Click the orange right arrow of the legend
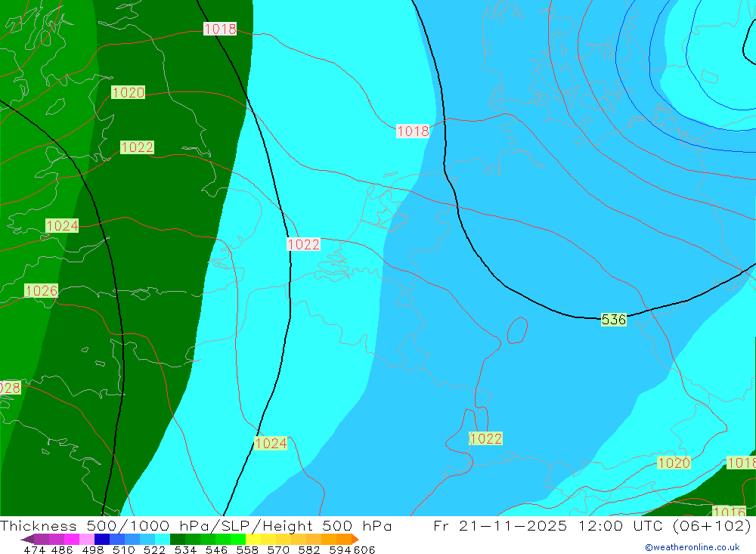 coord(355,540)
